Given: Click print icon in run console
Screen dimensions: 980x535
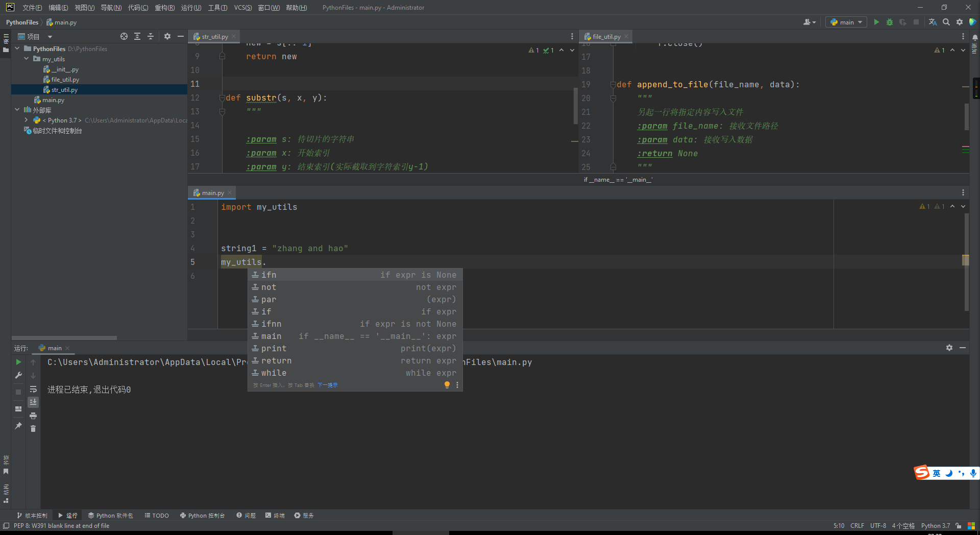Looking at the screenshot, I should (x=33, y=416).
